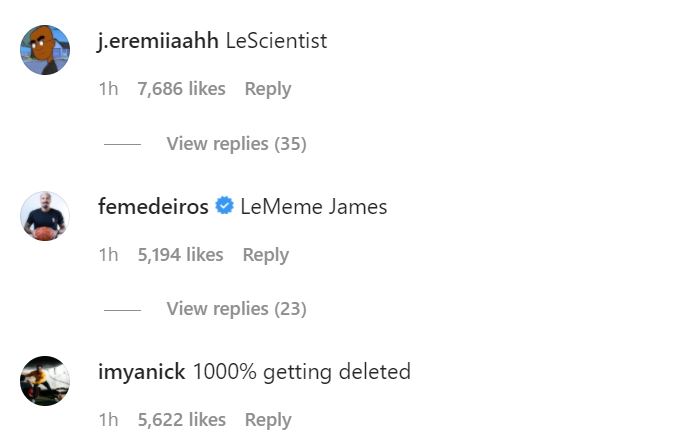
Task: Open imyanick's profile avatar
Action: (x=45, y=380)
